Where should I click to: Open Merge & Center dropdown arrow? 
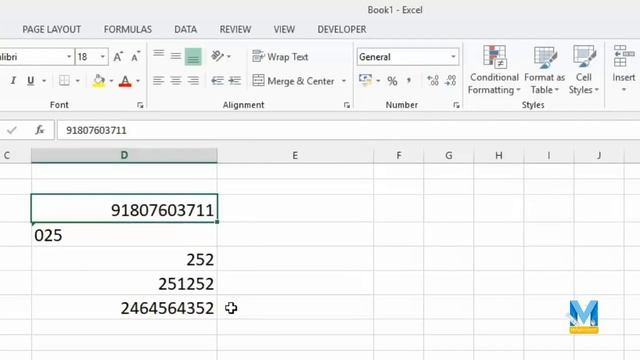[344, 81]
